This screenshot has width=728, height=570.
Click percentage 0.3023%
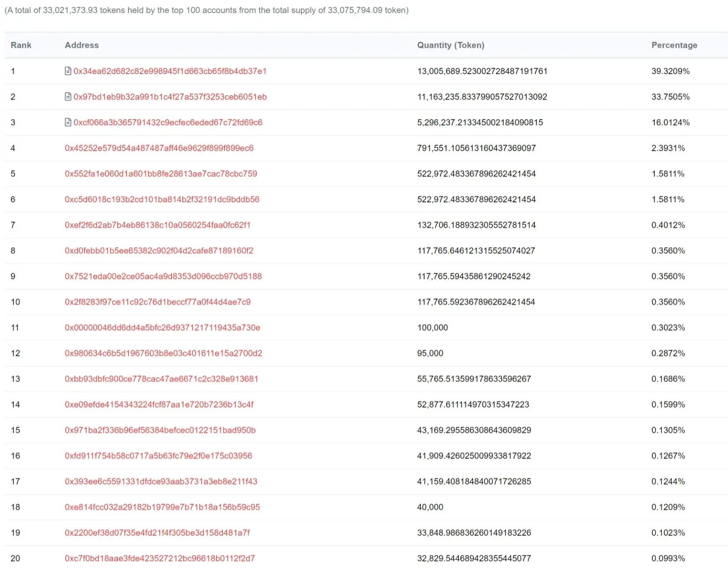(x=668, y=328)
